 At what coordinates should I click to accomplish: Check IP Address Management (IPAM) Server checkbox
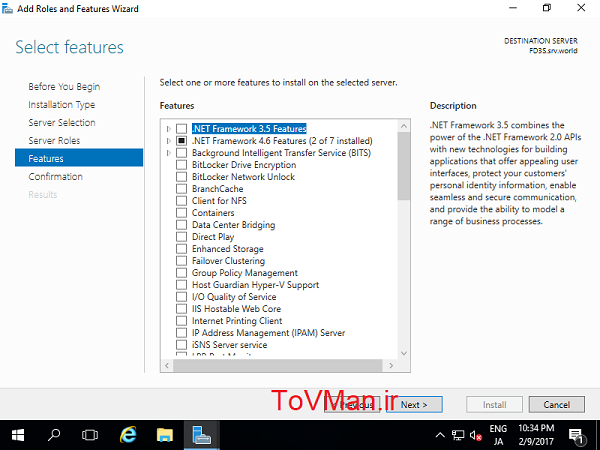point(181,333)
